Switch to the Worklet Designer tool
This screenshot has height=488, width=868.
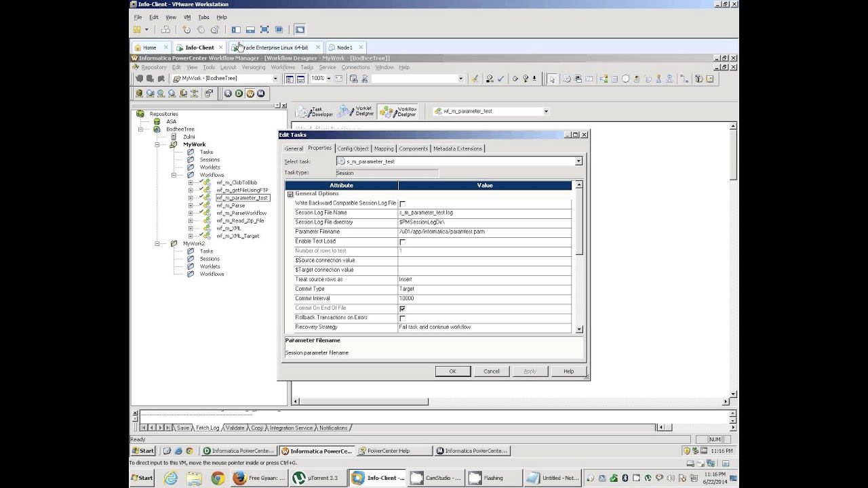tap(356, 112)
